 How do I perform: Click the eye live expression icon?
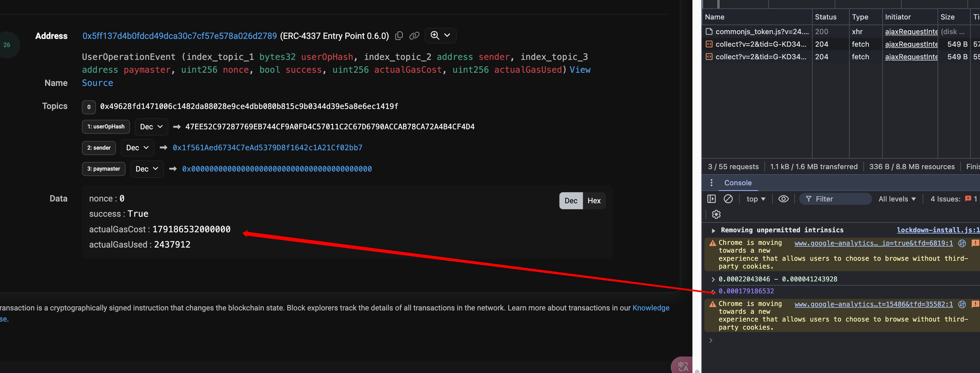783,199
